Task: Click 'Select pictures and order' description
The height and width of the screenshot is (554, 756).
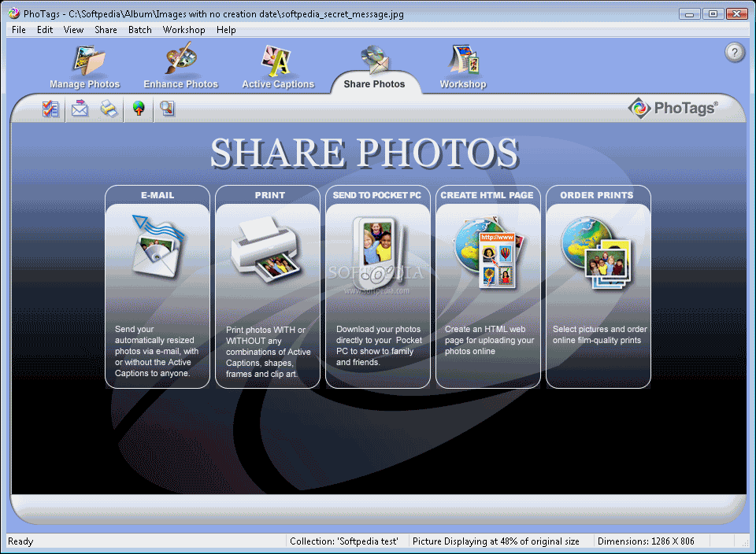Action: pos(600,334)
